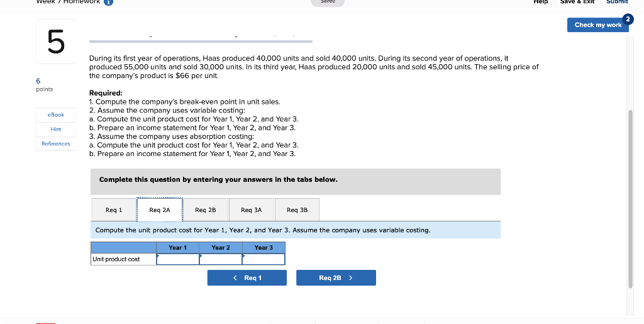Click the Saved status pill
The width and height of the screenshot is (644, 324).
tap(327, 2)
